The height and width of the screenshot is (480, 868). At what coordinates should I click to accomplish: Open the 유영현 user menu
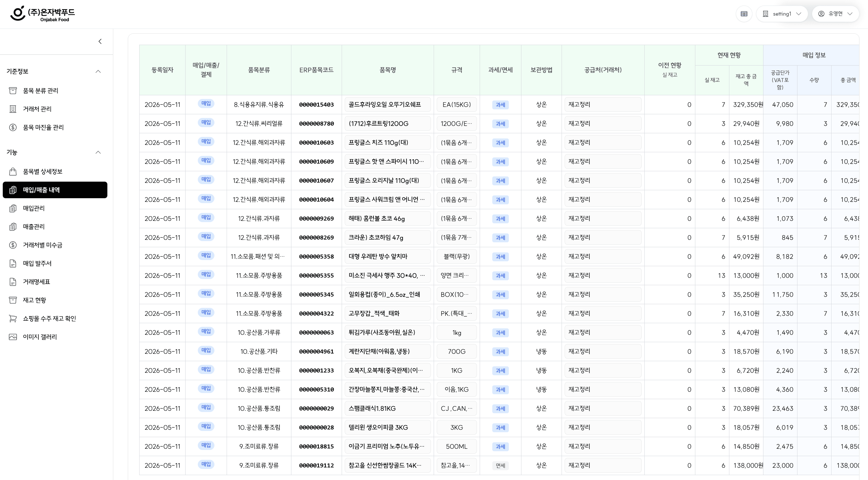(835, 14)
